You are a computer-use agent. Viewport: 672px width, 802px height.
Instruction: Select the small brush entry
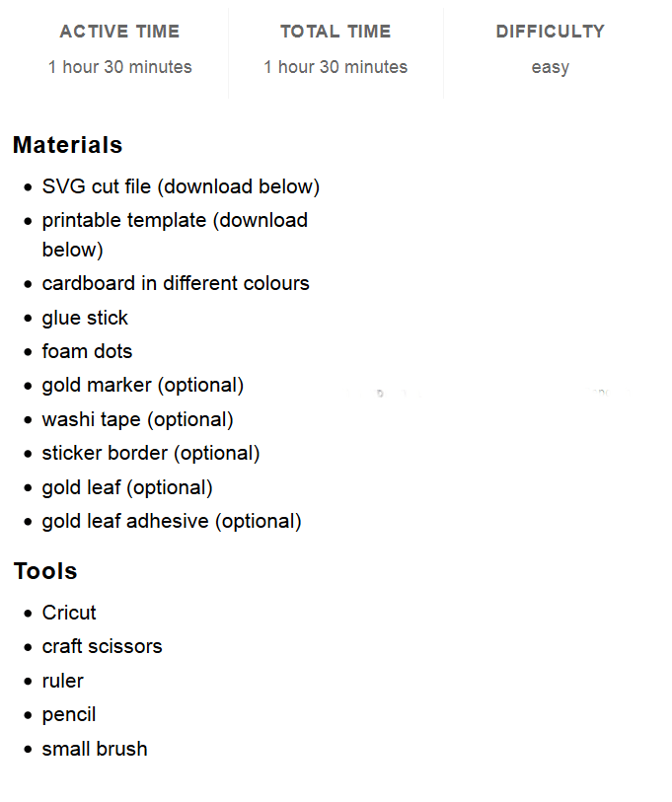[95, 749]
